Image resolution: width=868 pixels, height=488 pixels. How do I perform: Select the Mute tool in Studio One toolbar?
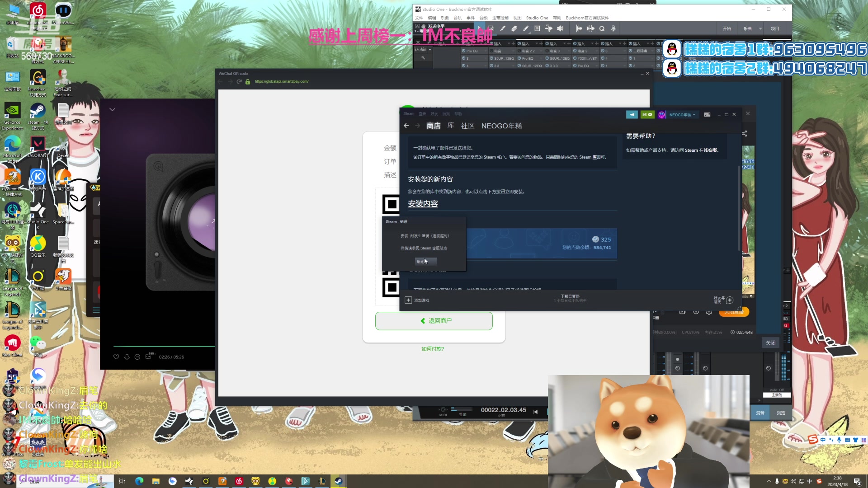pos(537,28)
